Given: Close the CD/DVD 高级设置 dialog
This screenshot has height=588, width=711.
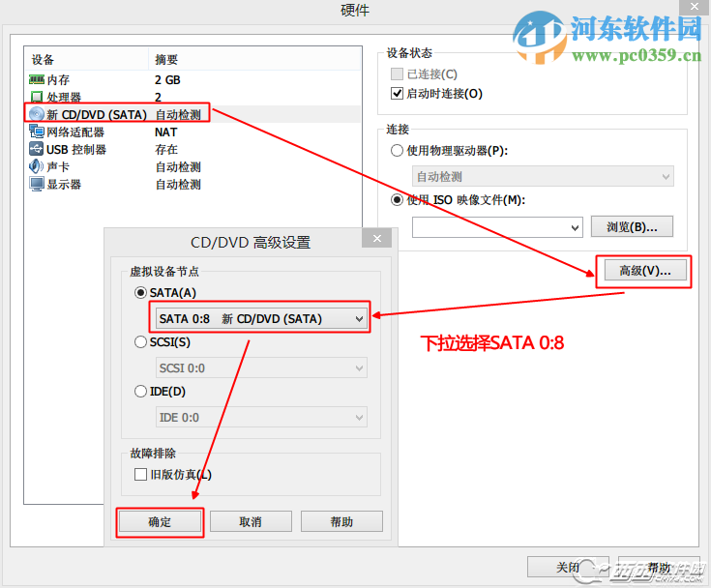Looking at the screenshot, I should [377, 238].
